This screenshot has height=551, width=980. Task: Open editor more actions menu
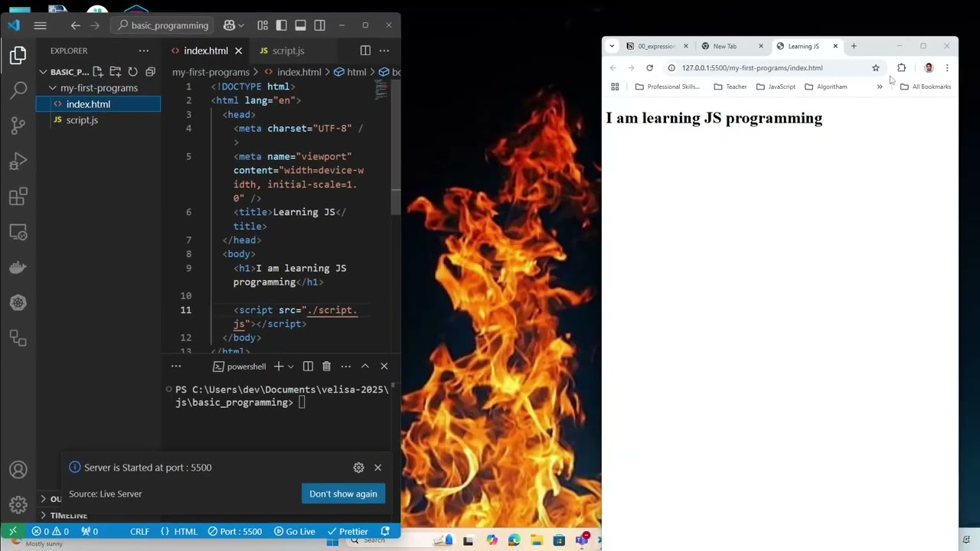click(x=384, y=51)
